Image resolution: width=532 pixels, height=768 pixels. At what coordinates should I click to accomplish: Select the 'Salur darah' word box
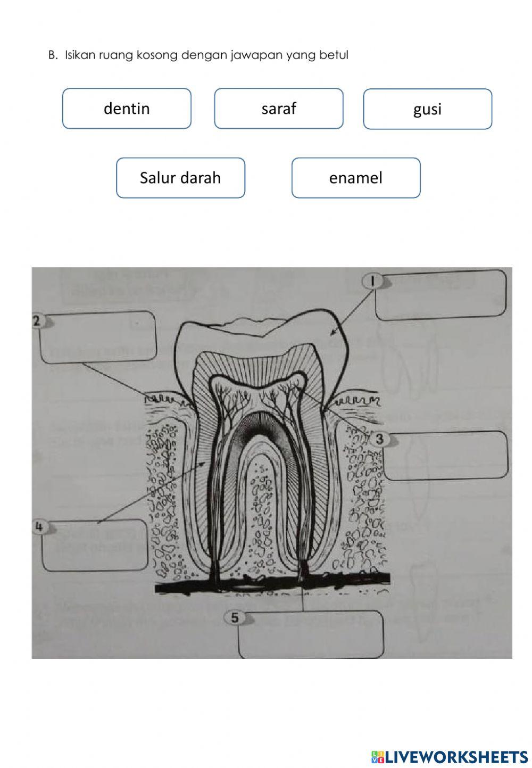(181, 178)
